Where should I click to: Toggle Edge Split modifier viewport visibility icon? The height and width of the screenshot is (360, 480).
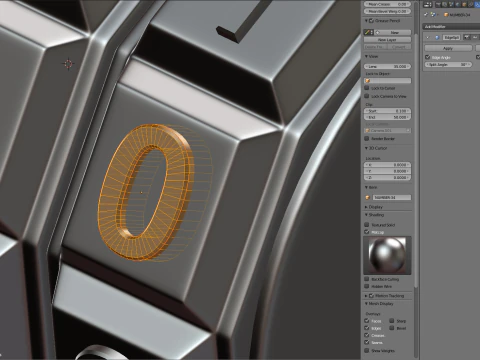tap(475, 37)
